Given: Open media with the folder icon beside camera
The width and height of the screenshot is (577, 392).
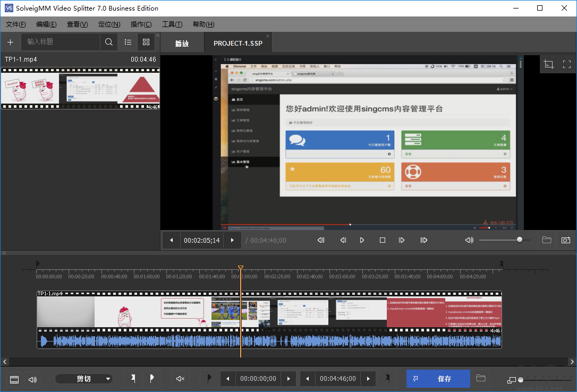Looking at the screenshot, I should coord(546,240).
